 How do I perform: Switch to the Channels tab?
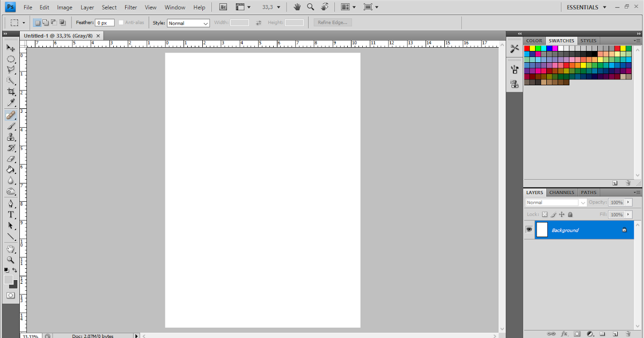[562, 192]
